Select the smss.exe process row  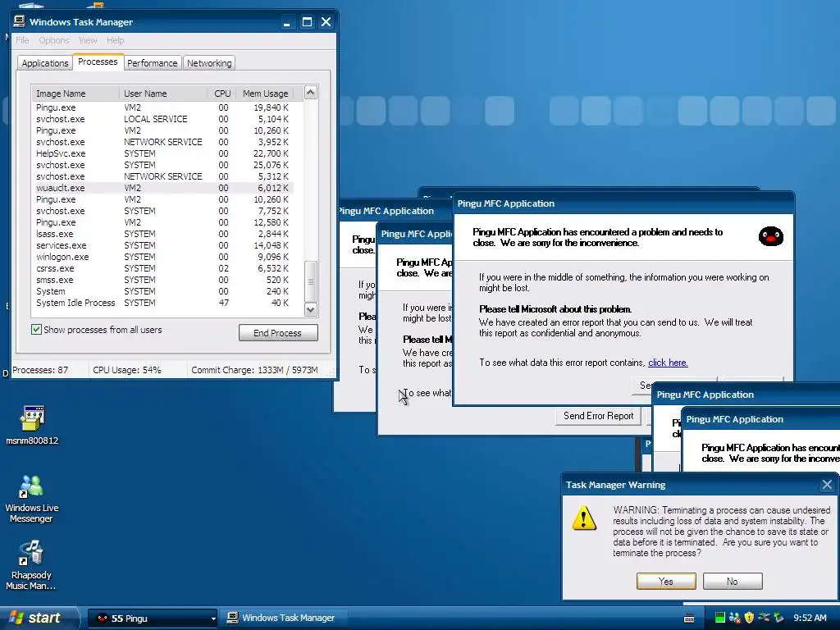(163, 281)
